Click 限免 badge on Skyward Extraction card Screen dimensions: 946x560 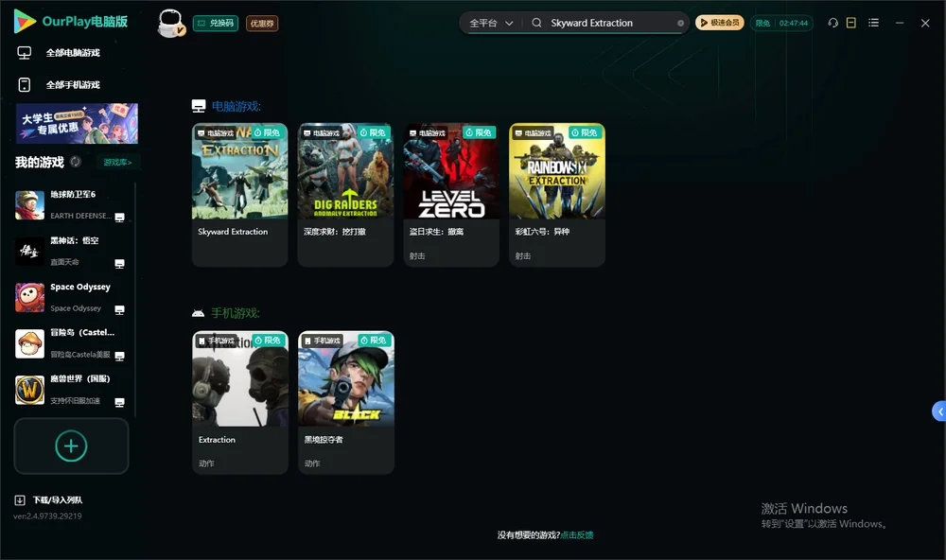pyautogui.click(x=268, y=132)
